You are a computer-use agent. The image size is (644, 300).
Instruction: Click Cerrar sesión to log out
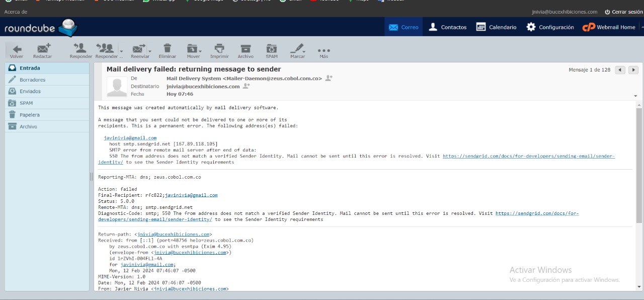(623, 12)
